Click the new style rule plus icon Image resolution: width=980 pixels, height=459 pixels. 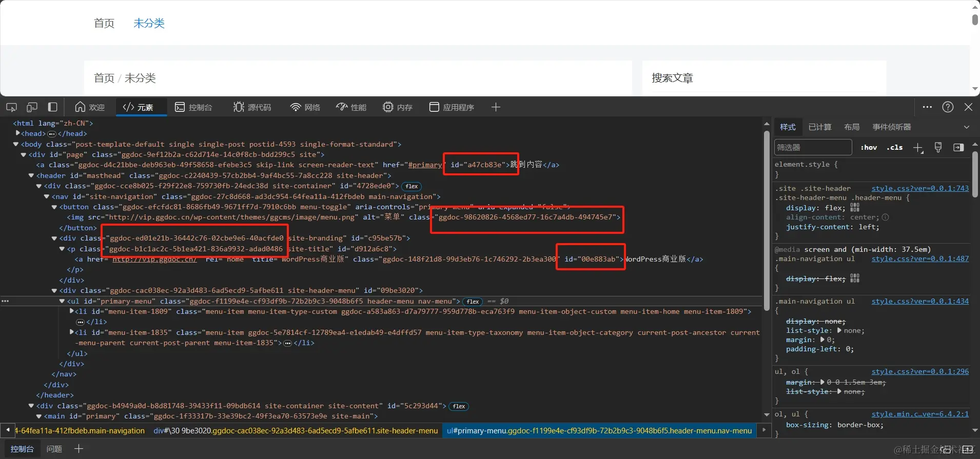[x=918, y=148]
